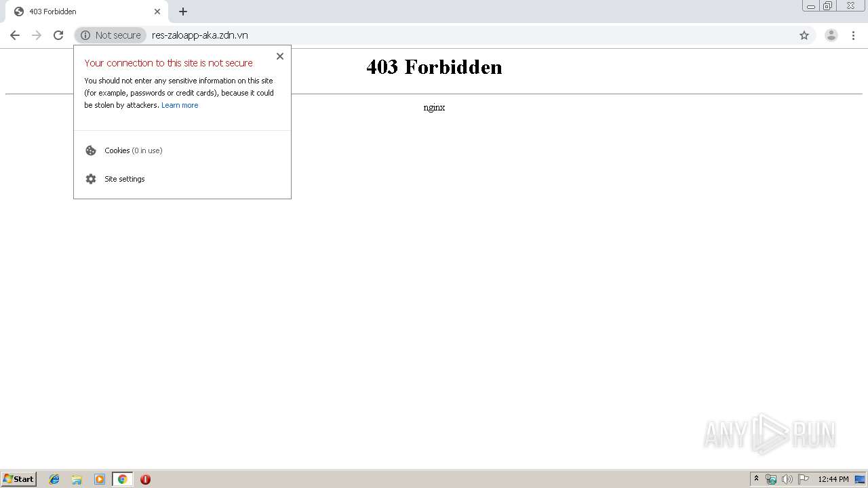Click the nginx text on page
The image size is (868, 488).
(434, 108)
